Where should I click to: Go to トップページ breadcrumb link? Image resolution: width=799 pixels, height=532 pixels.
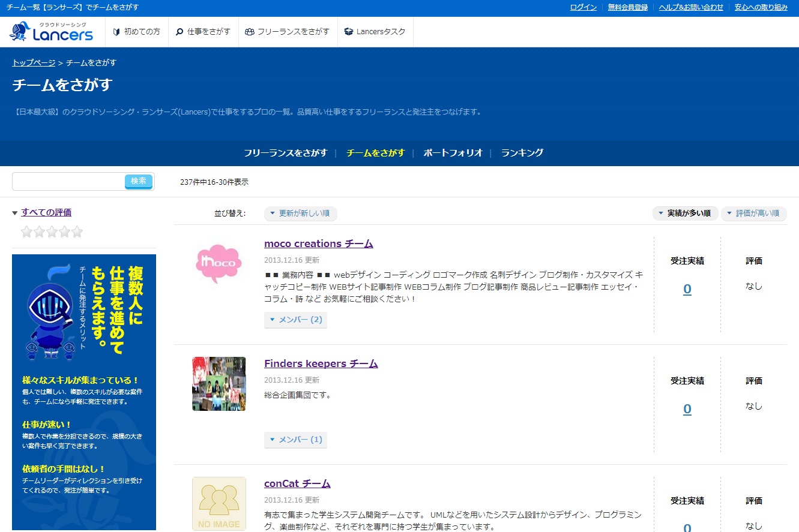click(x=34, y=62)
